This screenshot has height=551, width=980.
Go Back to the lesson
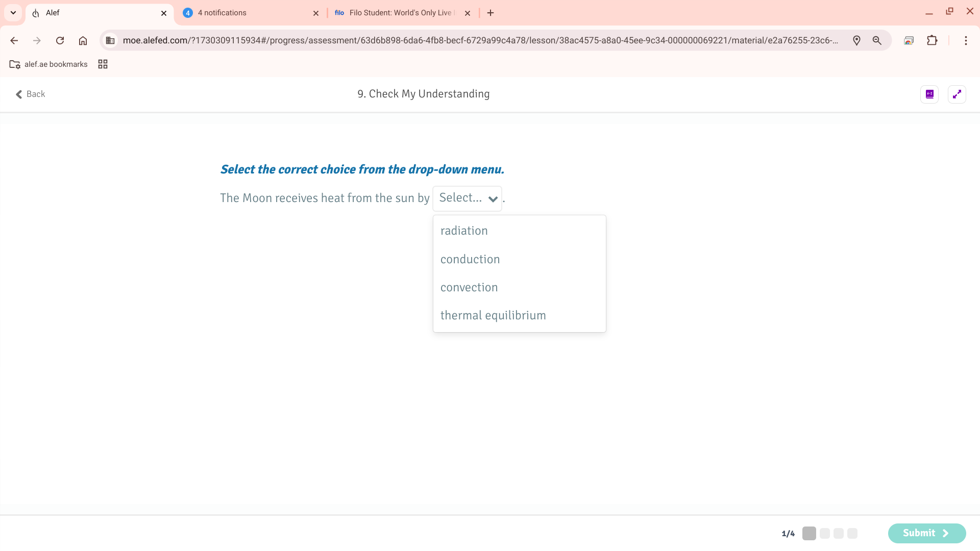click(30, 94)
